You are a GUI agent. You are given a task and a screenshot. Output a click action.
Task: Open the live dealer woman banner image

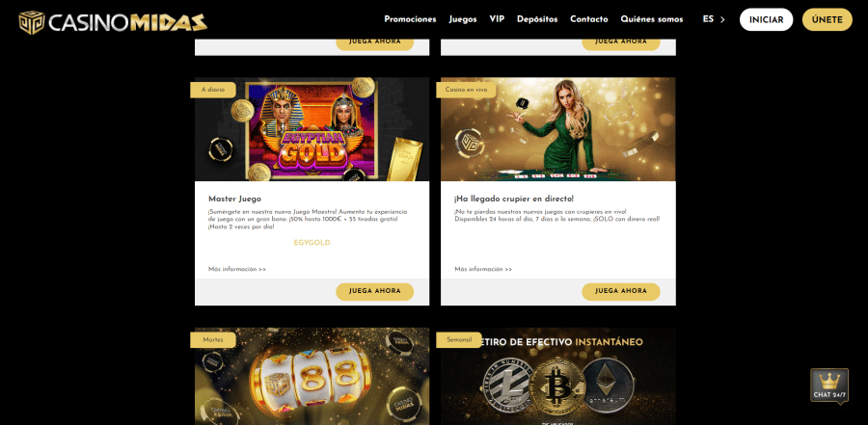[558, 129]
